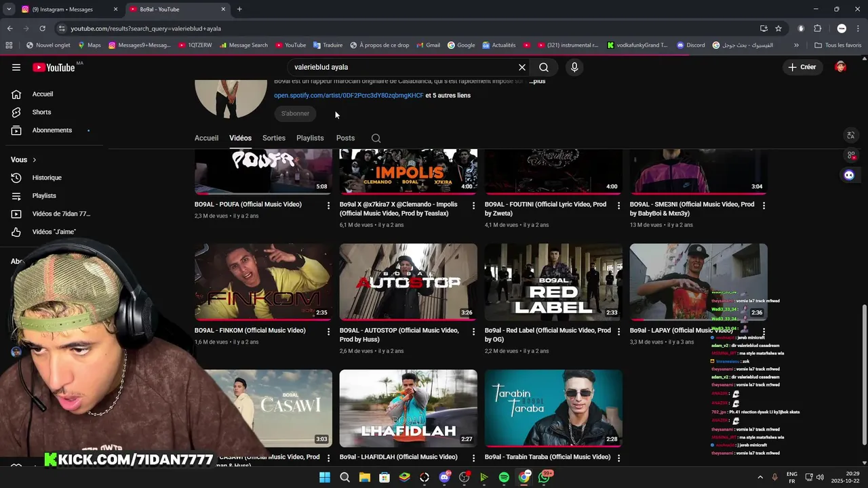Open Discord from the taskbar
This screenshot has height=488, width=868.
445,477
